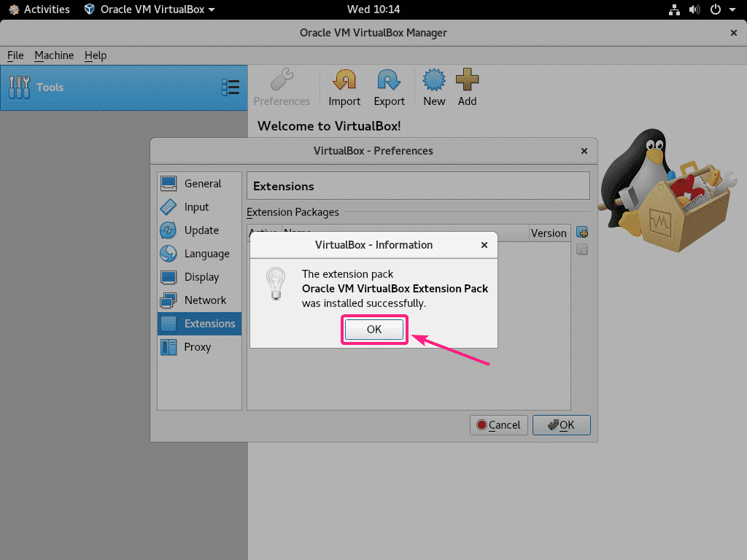Screen dimensions: 747x560
Task: Select Display in Preferences sidebar
Action: pos(200,276)
